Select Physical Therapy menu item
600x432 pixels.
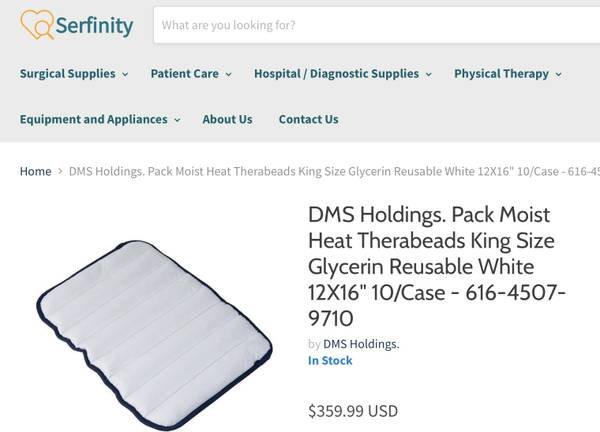tap(502, 73)
